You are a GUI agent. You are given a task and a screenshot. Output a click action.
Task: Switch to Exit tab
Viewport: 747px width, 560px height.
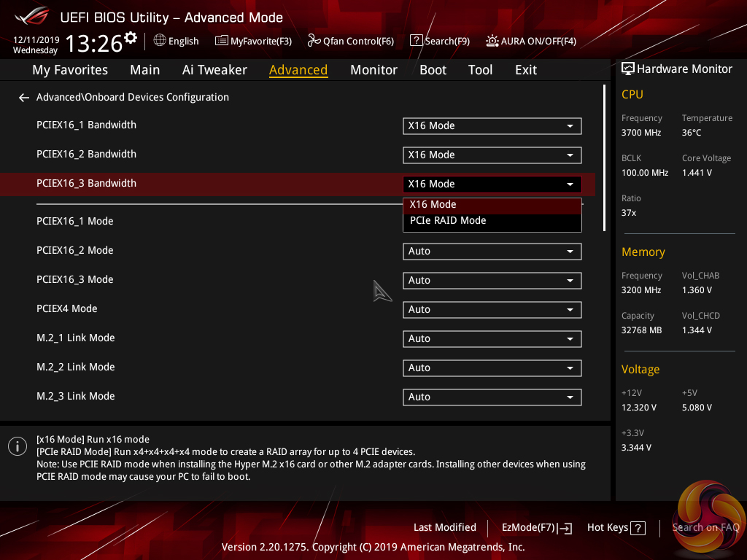pos(526,70)
